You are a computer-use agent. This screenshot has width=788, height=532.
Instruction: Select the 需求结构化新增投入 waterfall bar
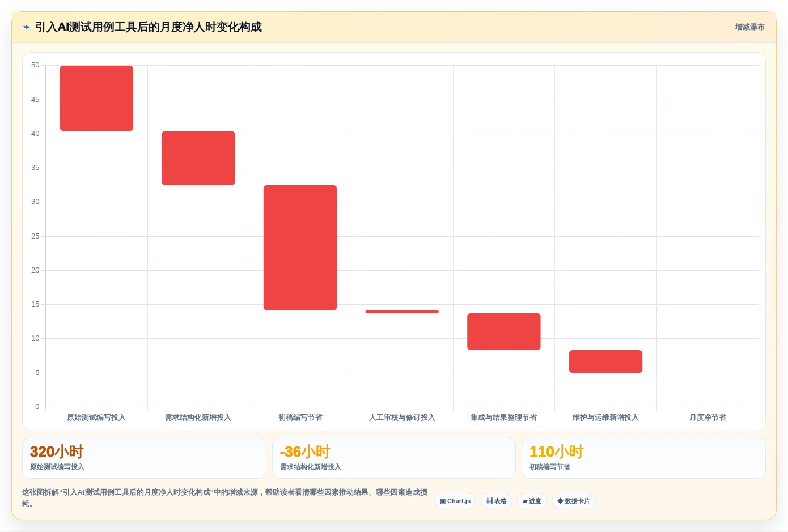pyautogui.click(x=198, y=158)
